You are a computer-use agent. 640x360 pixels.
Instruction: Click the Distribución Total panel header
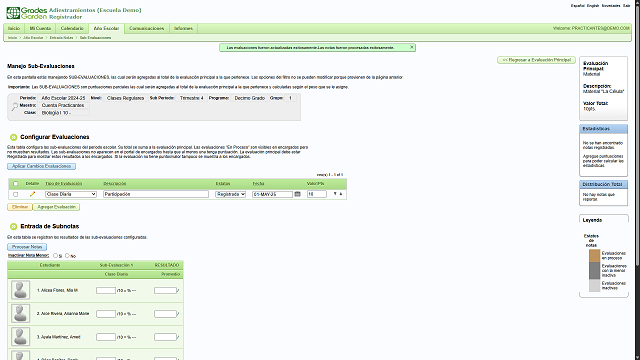point(604,184)
